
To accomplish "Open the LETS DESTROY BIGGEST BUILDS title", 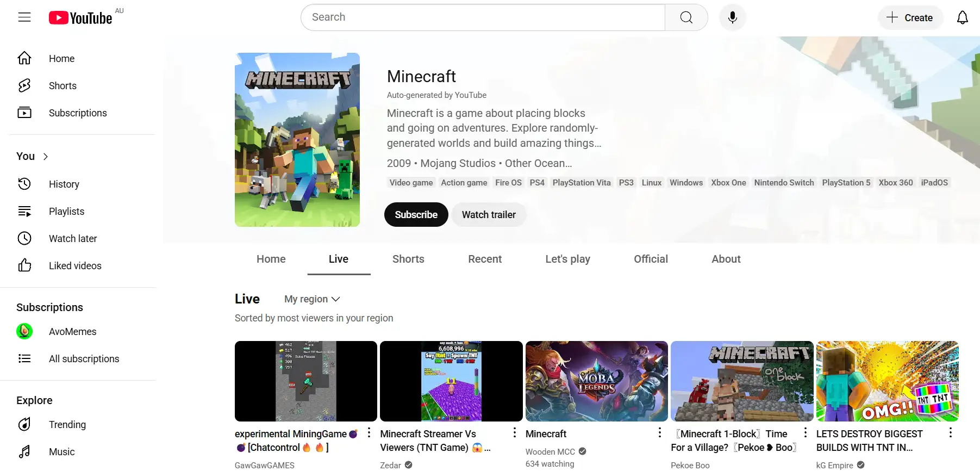I will pyautogui.click(x=870, y=441).
